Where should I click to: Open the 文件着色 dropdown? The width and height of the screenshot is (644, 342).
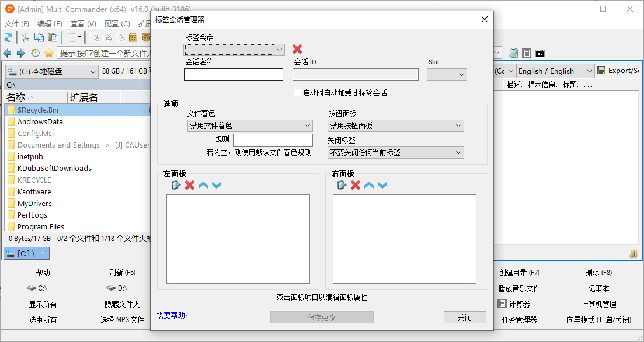(x=250, y=125)
